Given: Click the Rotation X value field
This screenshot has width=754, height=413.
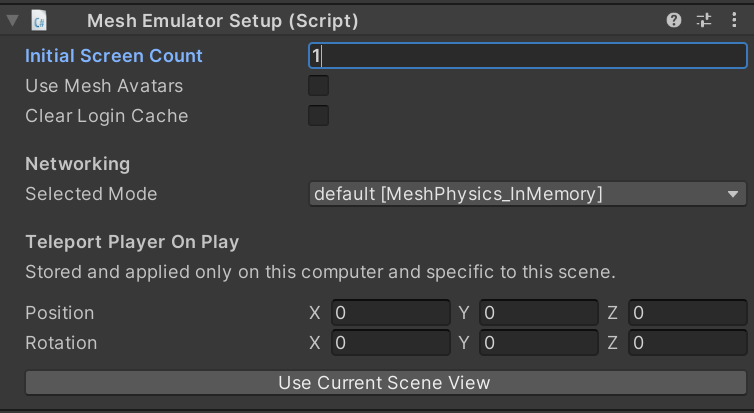Looking at the screenshot, I should (x=390, y=343).
